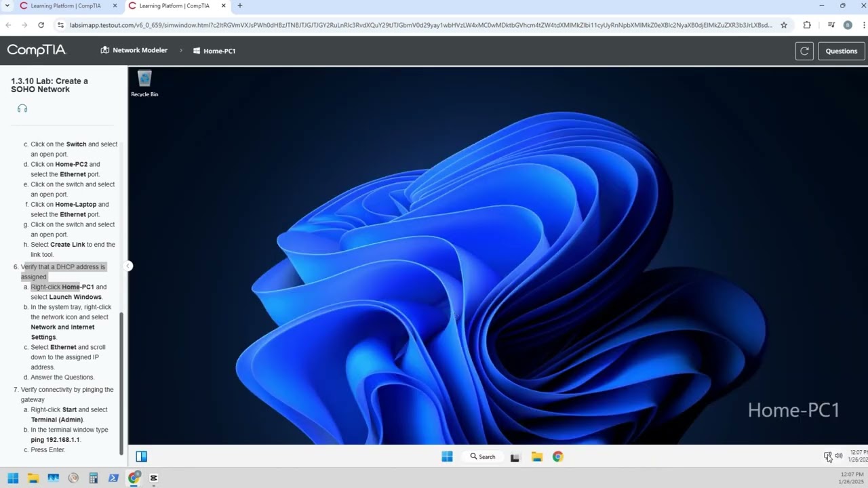Go back in browser history
Image resolution: width=868 pixels, height=488 pixels.
pos(8,25)
